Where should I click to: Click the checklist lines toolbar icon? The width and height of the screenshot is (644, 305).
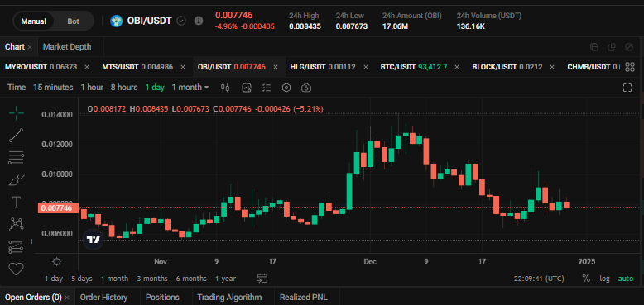tap(267, 88)
